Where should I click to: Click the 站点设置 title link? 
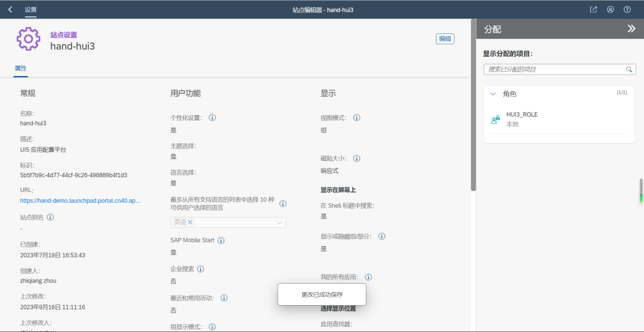[x=64, y=35]
